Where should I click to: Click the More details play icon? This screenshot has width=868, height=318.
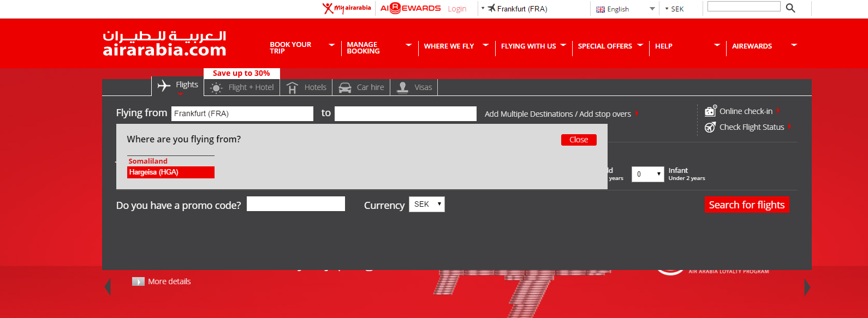pos(138,281)
